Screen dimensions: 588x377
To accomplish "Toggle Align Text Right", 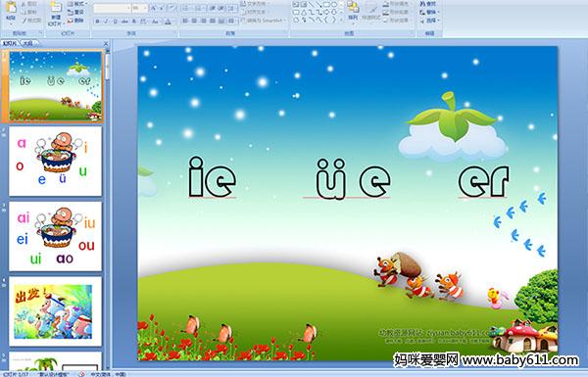I will coord(204,21).
